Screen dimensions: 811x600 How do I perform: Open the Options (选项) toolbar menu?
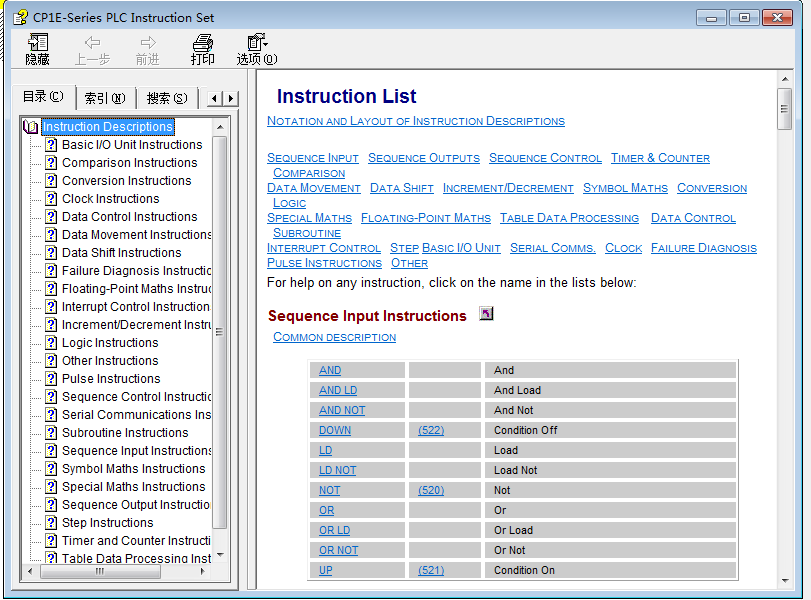[257, 43]
